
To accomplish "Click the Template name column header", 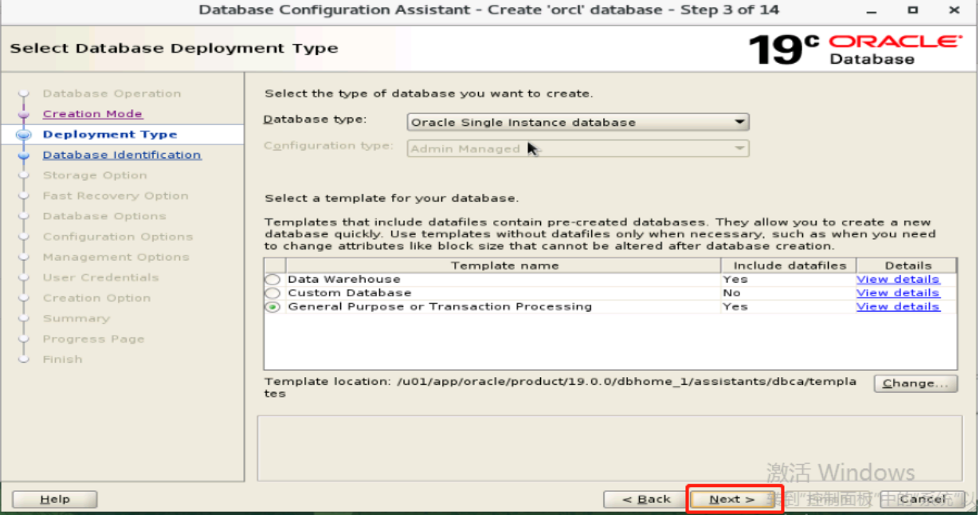I will click(x=504, y=265).
